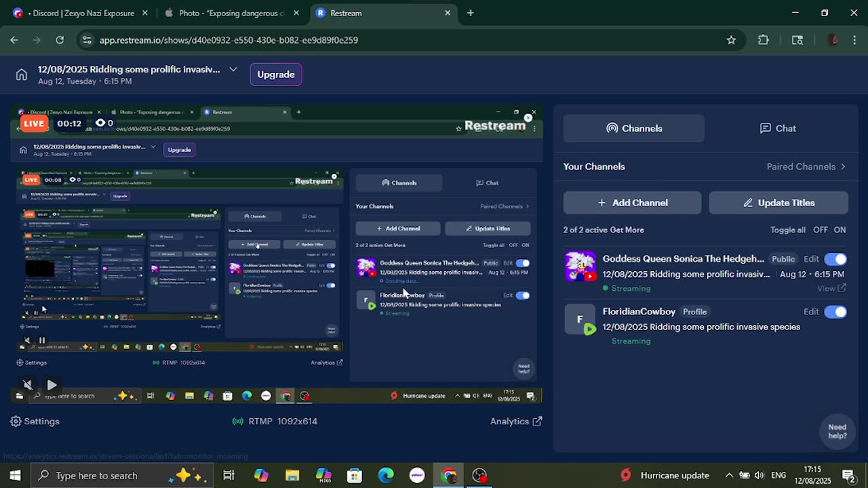The width and height of the screenshot is (868, 488).
Task: Follow the Get More link
Action: click(626, 230)
